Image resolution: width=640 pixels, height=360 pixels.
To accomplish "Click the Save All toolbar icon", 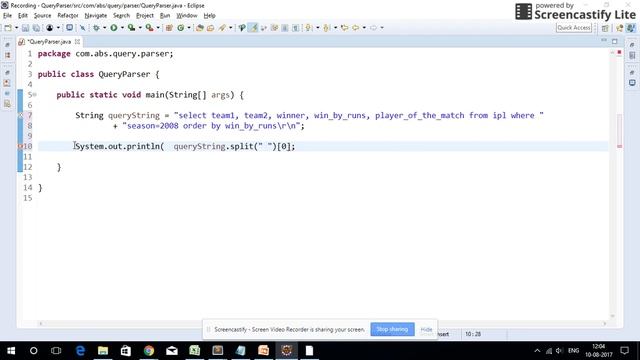I will (x=36, y=28).
